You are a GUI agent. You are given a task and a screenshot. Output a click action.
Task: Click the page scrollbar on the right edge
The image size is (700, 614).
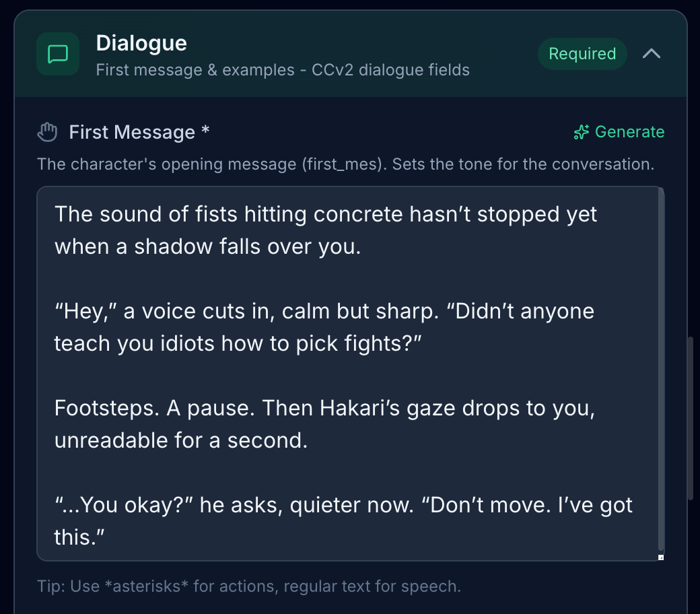[691, 417]
